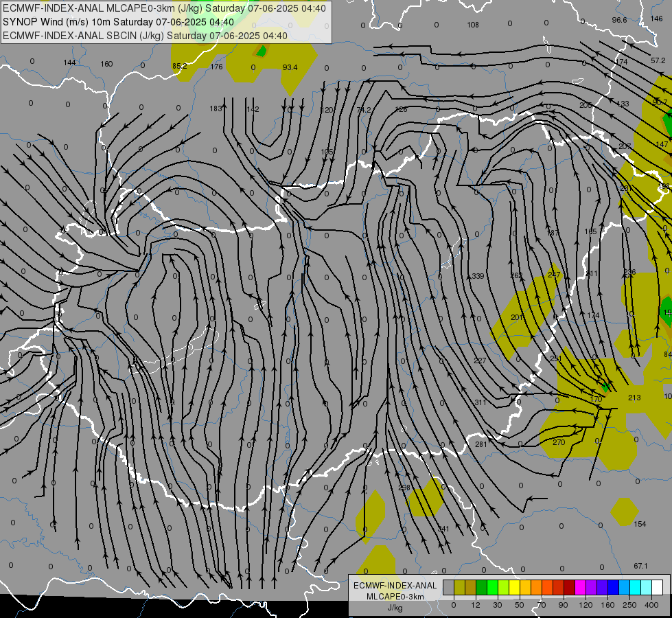This screenshot has height=618, width=672.
Task: Click the legend unit label J/kg
Action: pos(395,608)
